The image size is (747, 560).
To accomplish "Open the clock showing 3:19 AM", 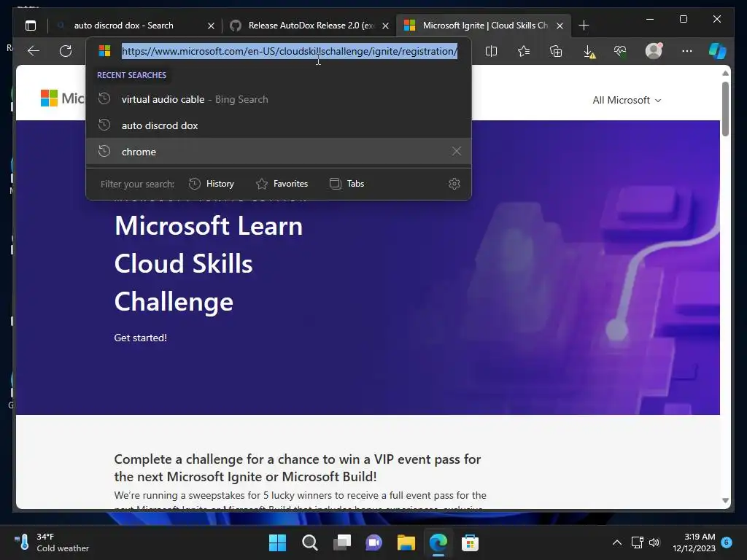I will [694, 542].
